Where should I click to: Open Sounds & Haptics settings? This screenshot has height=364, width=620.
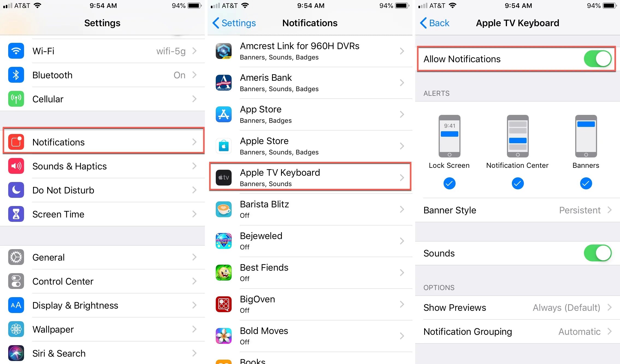tap(102, 166)
